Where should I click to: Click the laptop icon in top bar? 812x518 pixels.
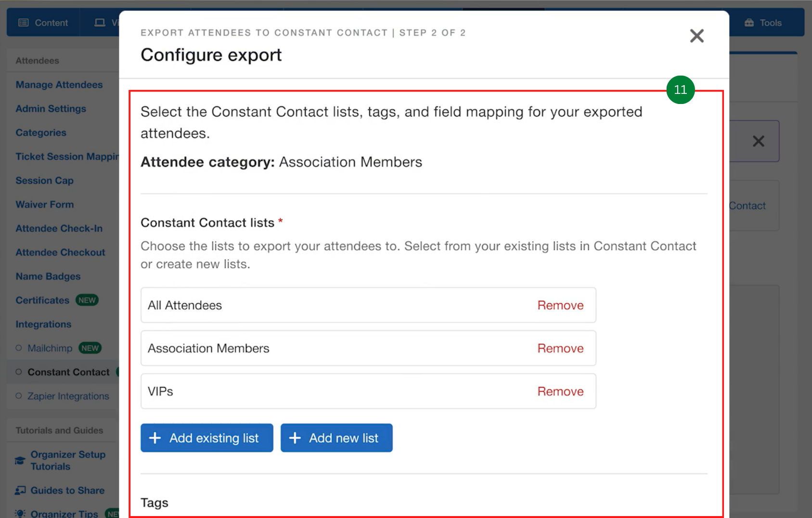(x=100, y=23)
